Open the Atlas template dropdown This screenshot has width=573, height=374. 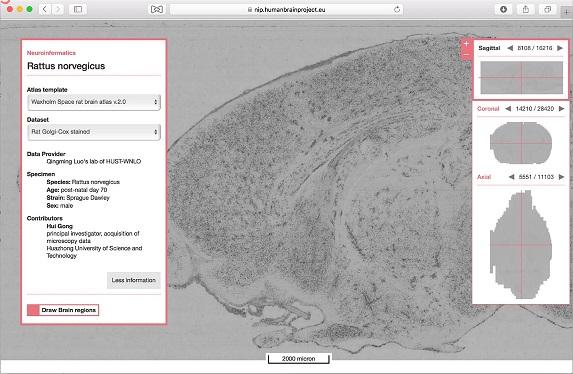tap(94, 102)
